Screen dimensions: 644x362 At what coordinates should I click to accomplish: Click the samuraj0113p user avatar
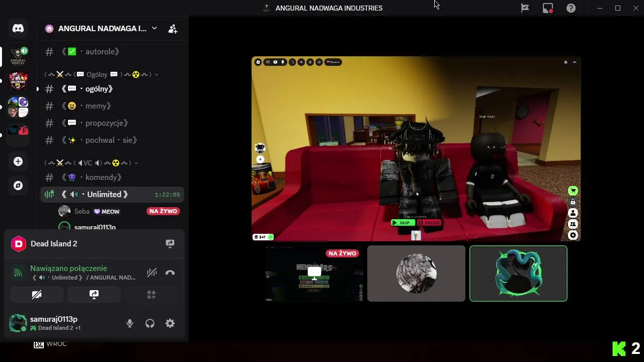[18, 323]
